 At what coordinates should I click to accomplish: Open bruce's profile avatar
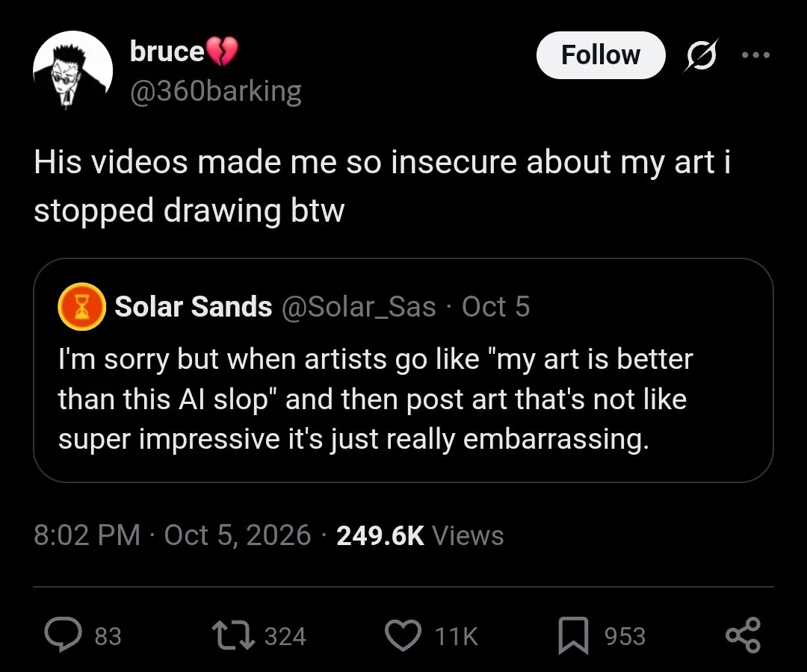coord(73,70)
